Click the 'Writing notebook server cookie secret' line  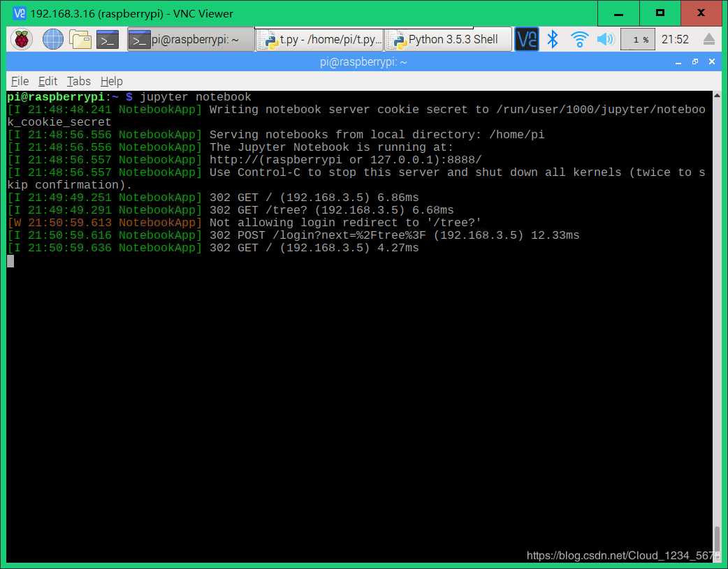pyautogui.click(x=356, y=116)
